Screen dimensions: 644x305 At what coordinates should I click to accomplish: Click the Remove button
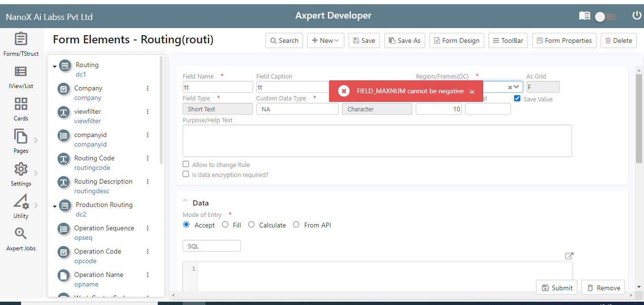(603, 287)
